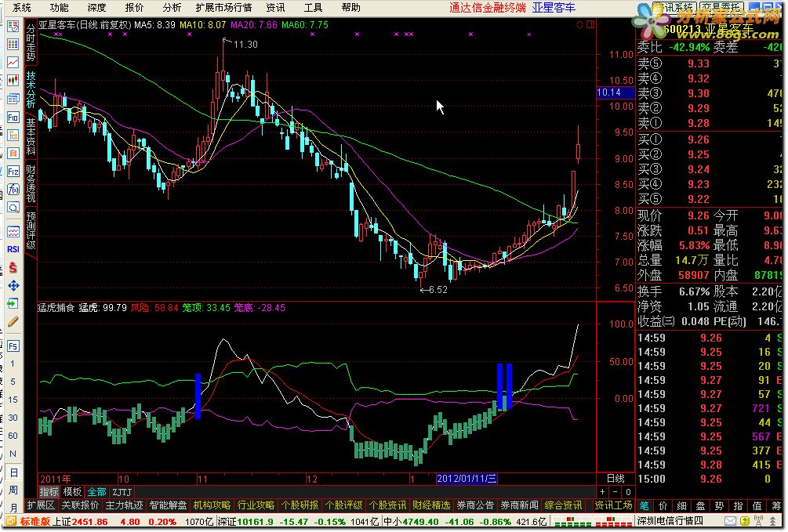The image size is (788, 532).
Task: Select the 日 daily period
Action: 13,472
